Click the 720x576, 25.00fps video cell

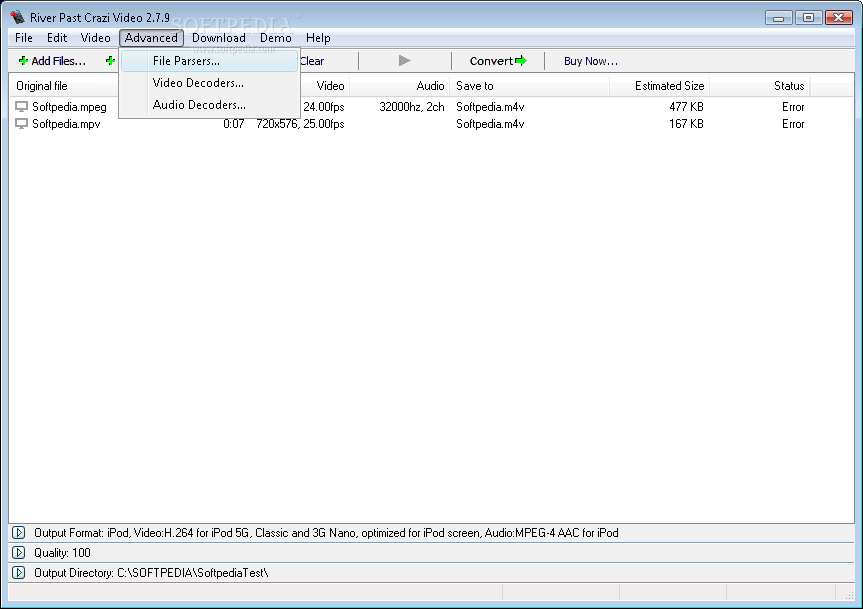[x=300, y=124]
